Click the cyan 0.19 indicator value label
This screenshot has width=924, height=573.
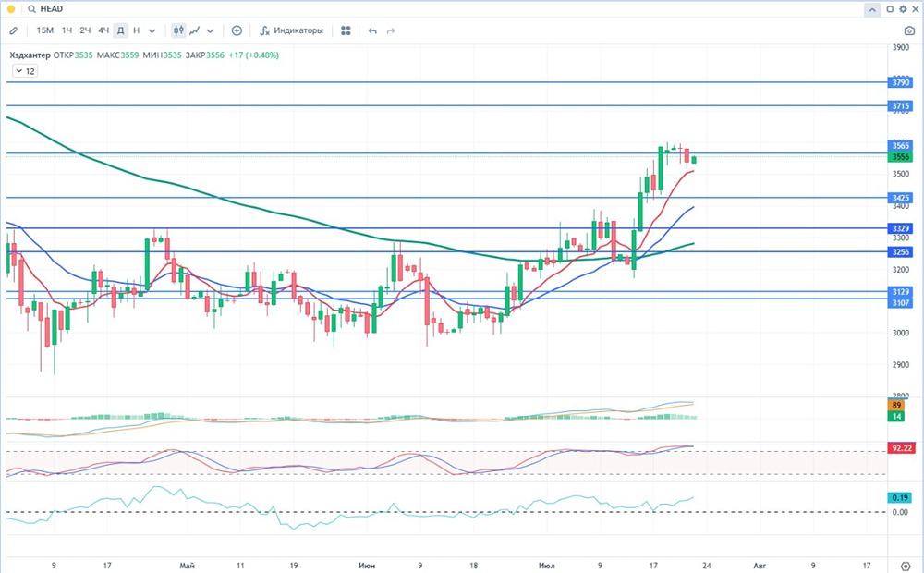[900, 497]
